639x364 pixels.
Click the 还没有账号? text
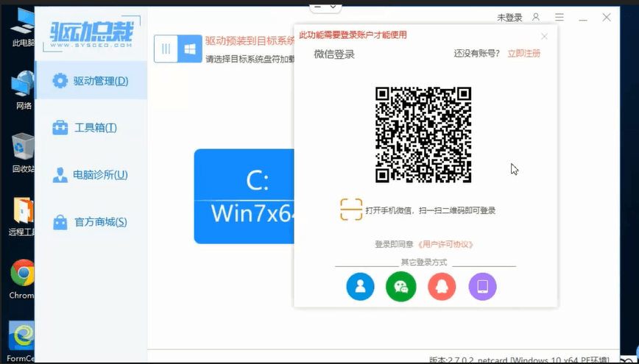click(x=477, y=54)
